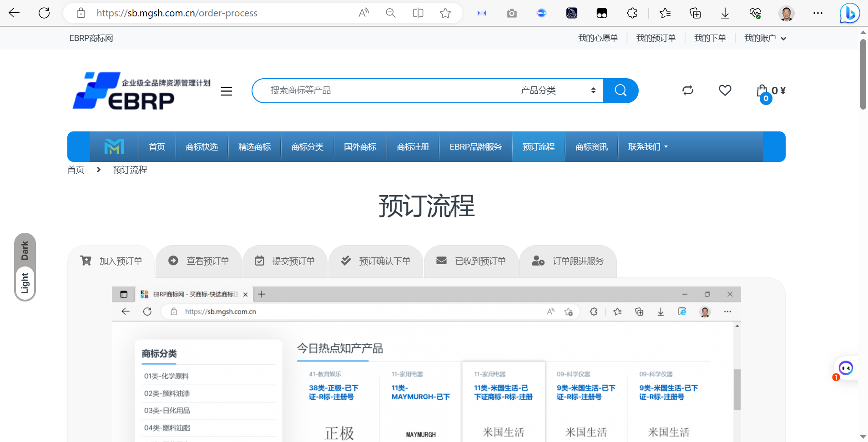Open Bing Chat from the browser toolbar
868x442 pixels.
(849, 13)
